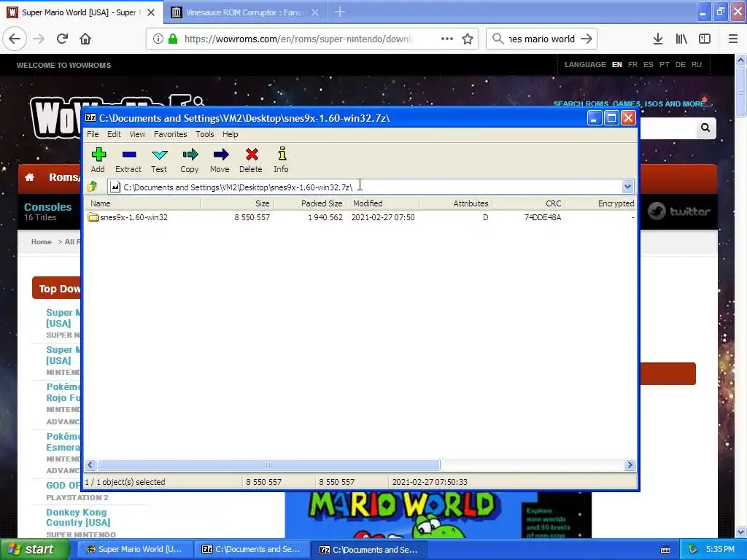Go back in the Firefox browser
747x560 pixels.
click(x=15, y=39)
